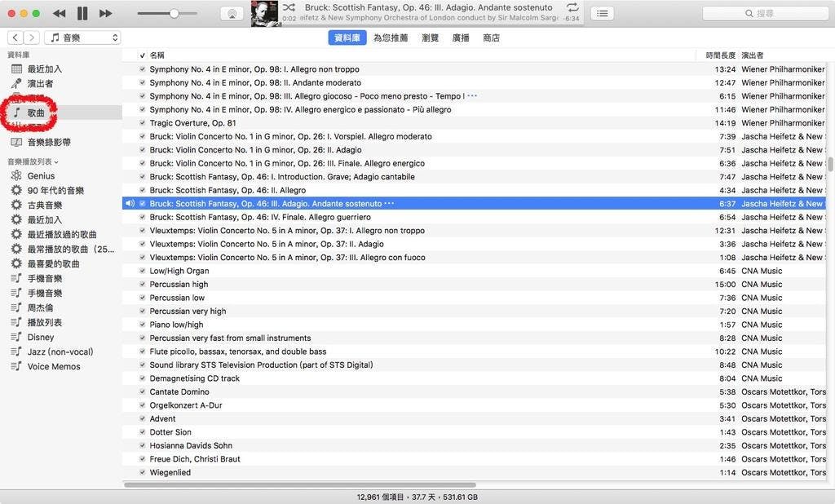Viewport: 835px width, 504px height.
Task: Adjust the volume slider knob
Action: 174,14
